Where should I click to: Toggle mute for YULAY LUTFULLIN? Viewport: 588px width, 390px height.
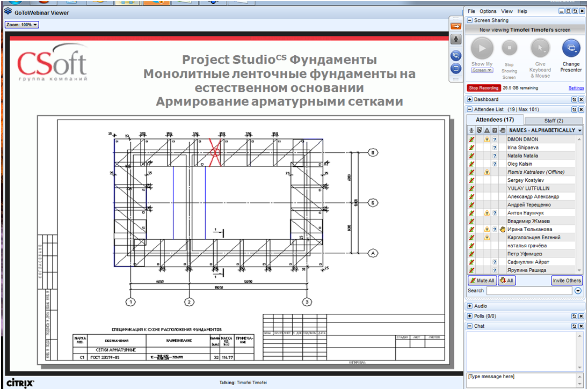471,188
